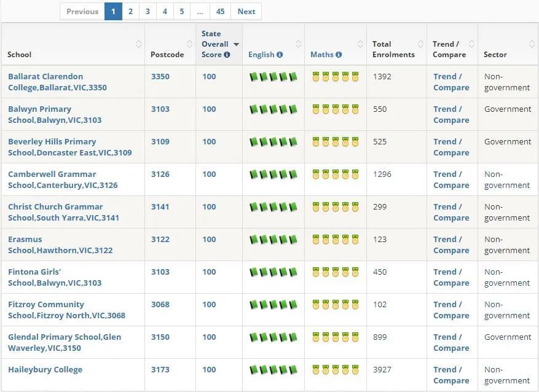Click the English book rating for Erasmus School
539x392 pixels.
273,240
